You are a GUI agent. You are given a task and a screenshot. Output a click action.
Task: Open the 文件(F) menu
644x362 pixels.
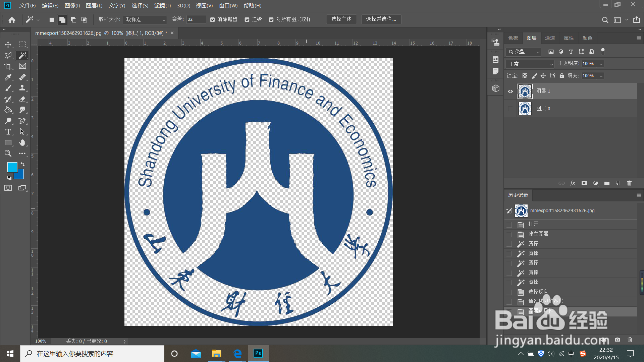28,6
